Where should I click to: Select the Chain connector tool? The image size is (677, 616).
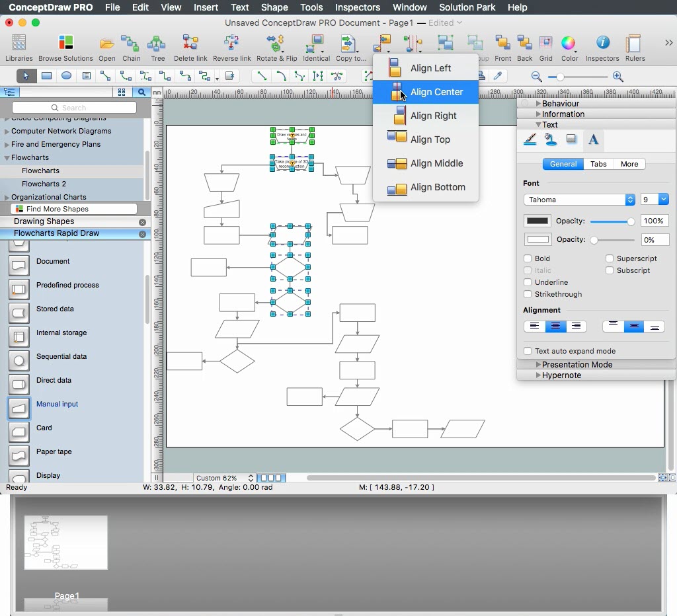[x=131, y=44]
